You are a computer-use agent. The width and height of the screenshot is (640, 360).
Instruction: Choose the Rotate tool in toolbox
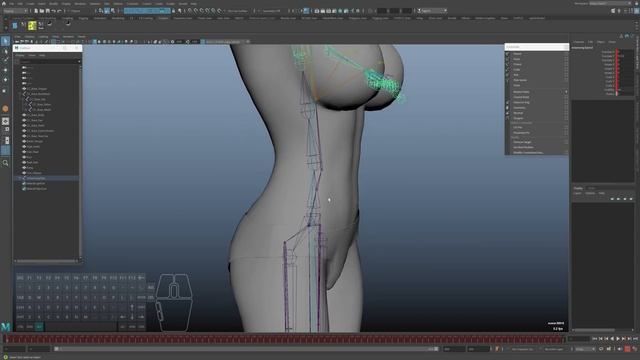coord(5,80)
